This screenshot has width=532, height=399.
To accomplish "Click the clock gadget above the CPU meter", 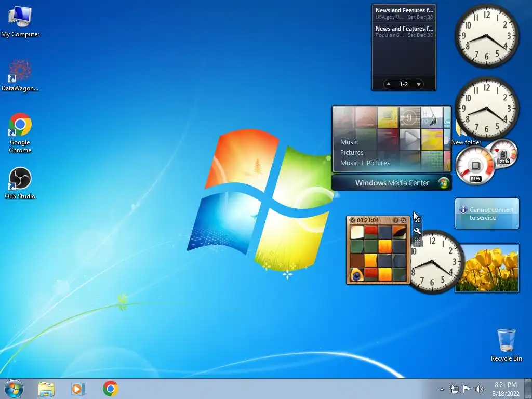I will coord(486,109).
